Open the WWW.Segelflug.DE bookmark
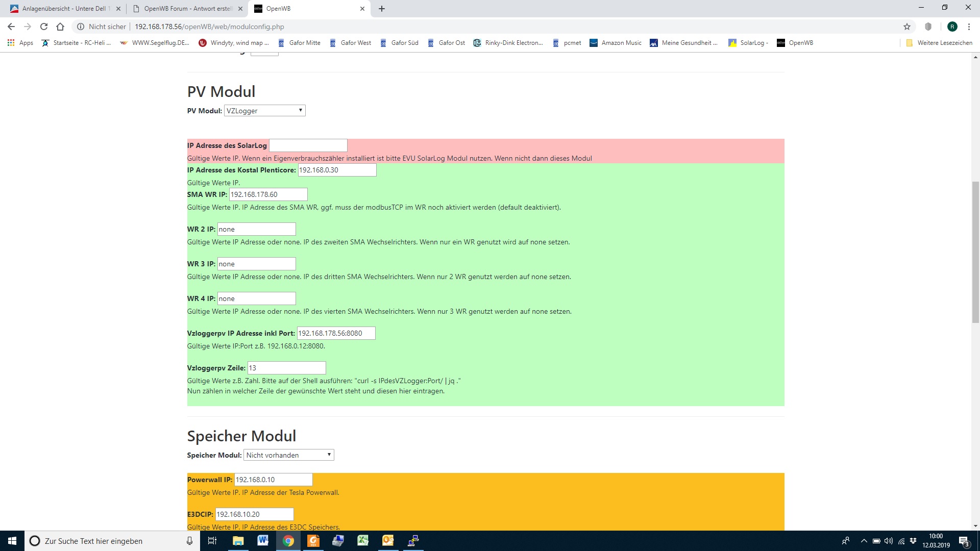The image size is (980, 551). (154, 43)
